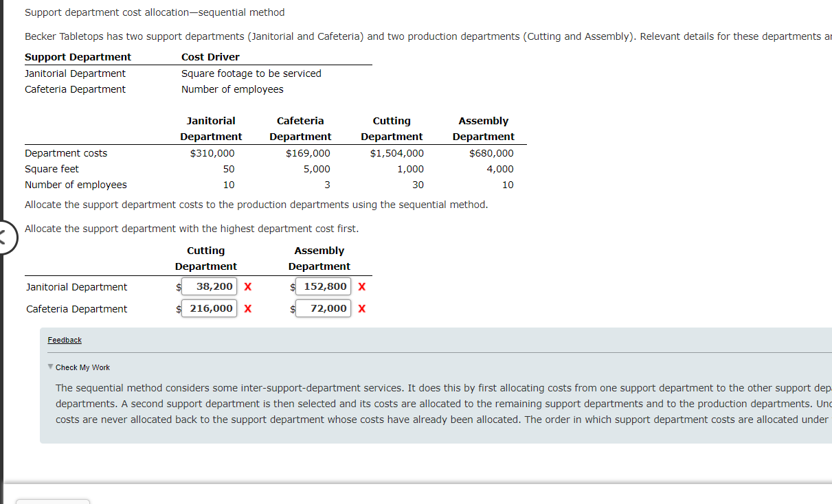Click the dollar sign icon before 216,000

178,308
